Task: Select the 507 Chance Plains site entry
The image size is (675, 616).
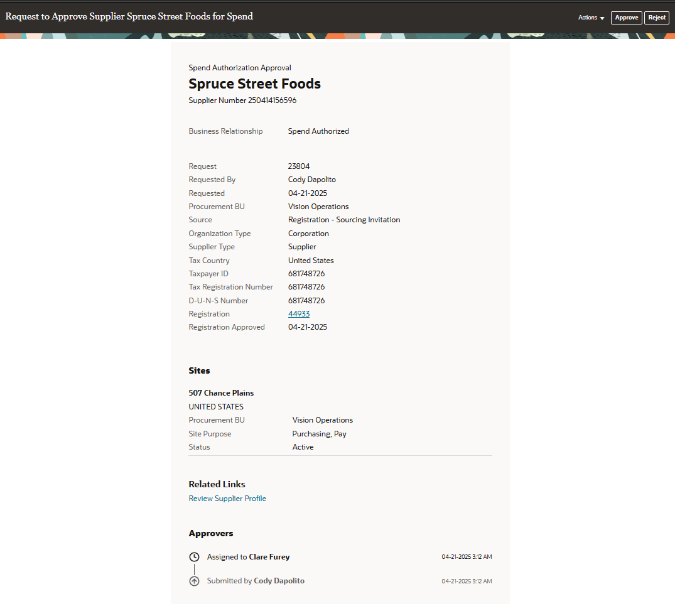Action: coord(221,392)
